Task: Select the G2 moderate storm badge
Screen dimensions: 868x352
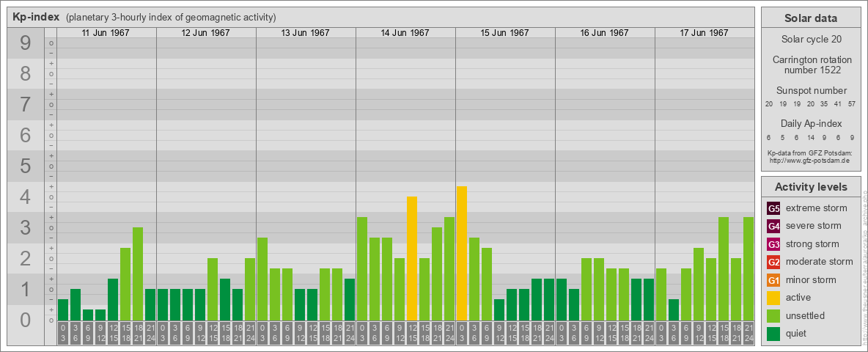Action: pos(773,262)
